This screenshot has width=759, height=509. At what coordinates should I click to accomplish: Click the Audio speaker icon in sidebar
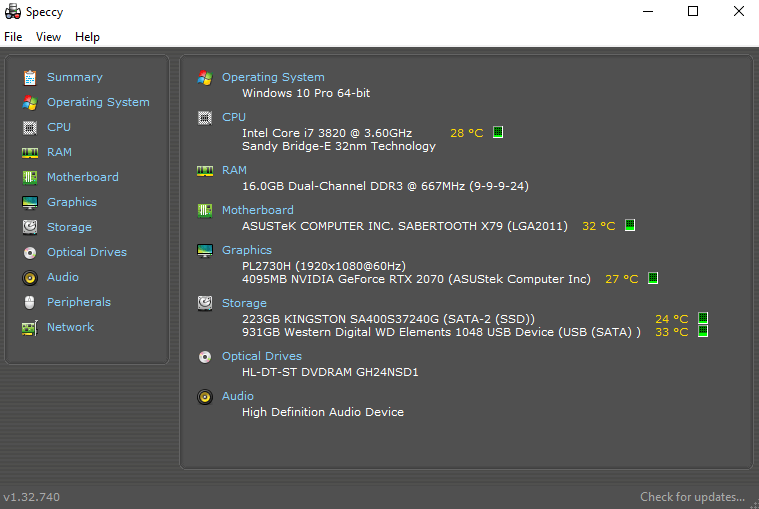30,278
